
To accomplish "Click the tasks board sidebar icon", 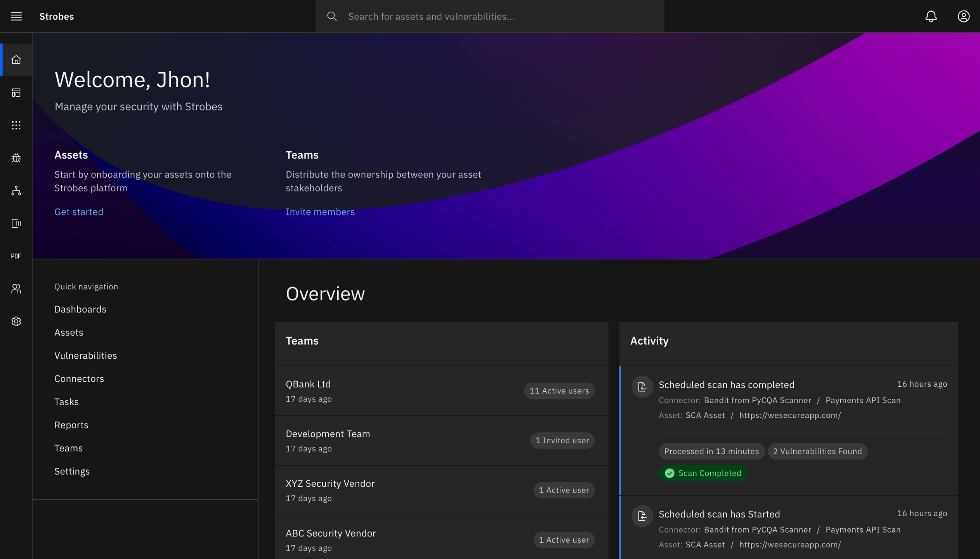I will (16, 223).
